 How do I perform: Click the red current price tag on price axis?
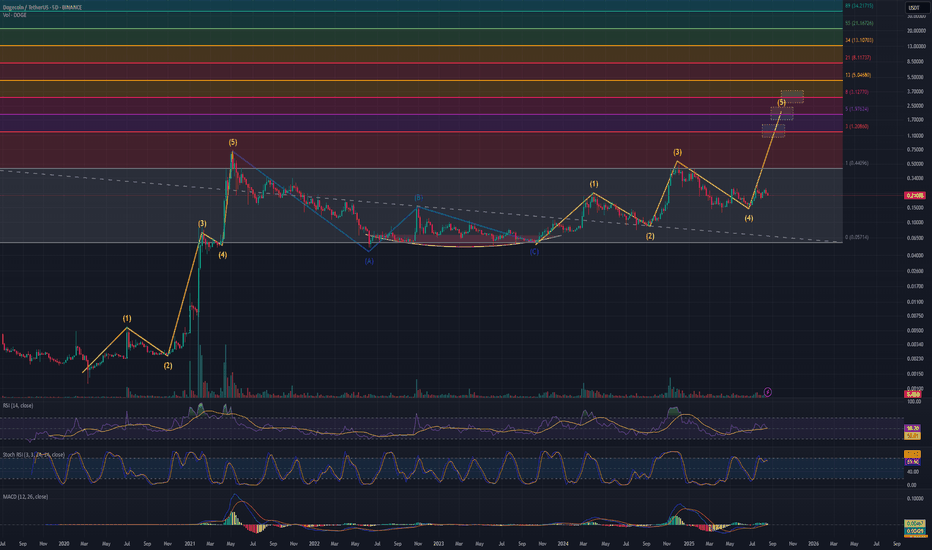(x=914, y=196)
